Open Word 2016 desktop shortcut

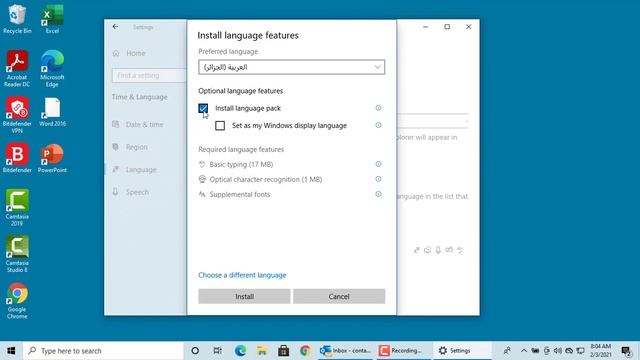[x=52, y=112]
